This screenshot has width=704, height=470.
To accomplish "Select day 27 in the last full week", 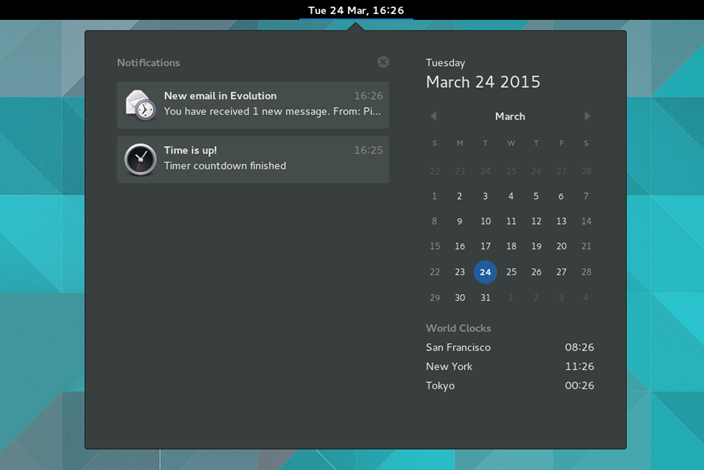I will click(561, 272).
